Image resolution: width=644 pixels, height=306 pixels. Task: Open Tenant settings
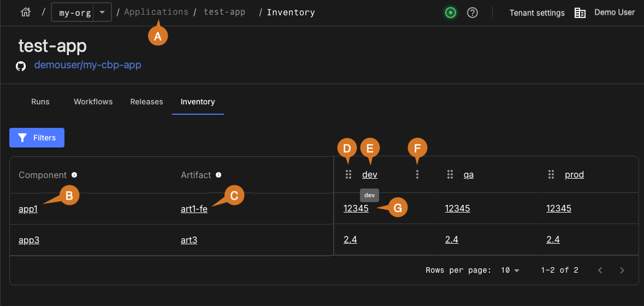[537, 13]
